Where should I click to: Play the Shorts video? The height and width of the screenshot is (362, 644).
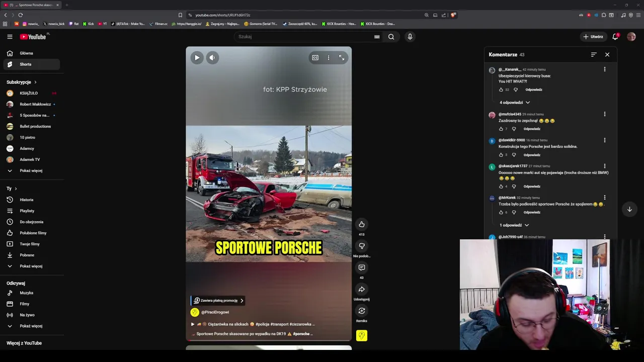tap(197, 58)
